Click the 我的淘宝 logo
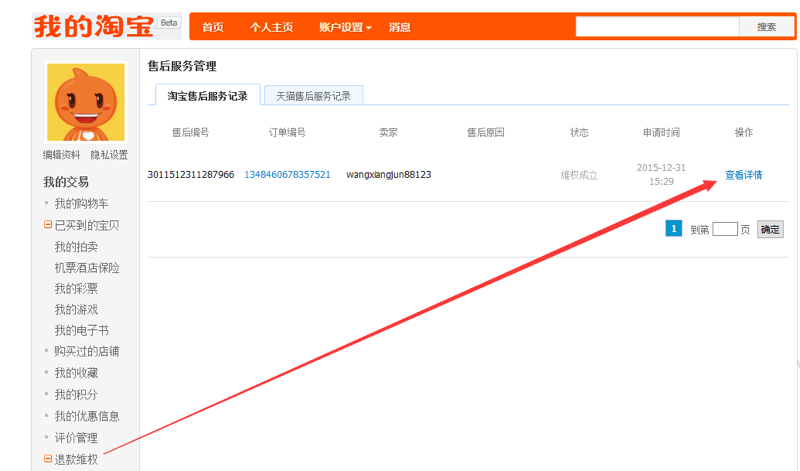 click(93, 26)
